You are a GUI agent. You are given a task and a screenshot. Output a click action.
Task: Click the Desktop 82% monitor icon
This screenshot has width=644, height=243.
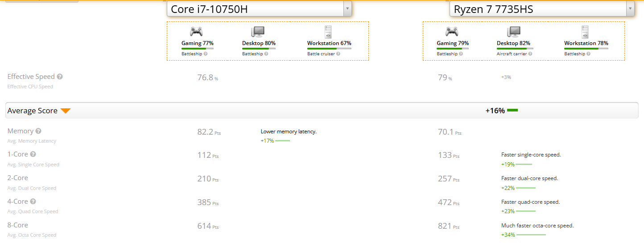[513, 31]
